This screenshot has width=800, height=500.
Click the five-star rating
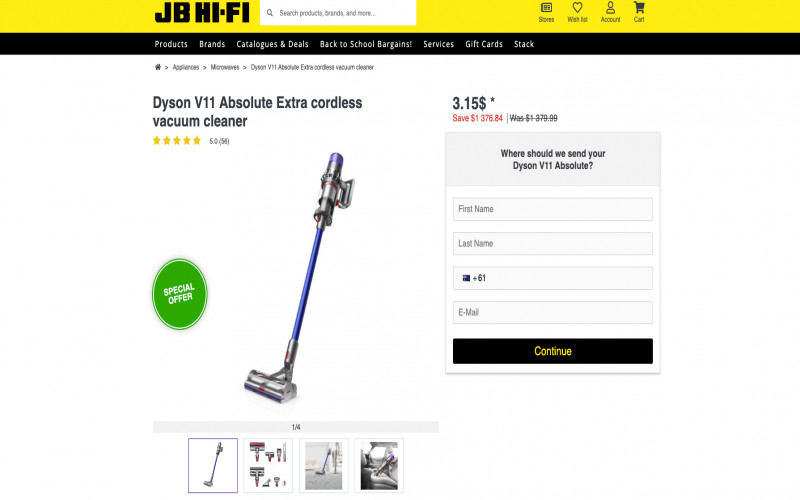pos(177,141)
